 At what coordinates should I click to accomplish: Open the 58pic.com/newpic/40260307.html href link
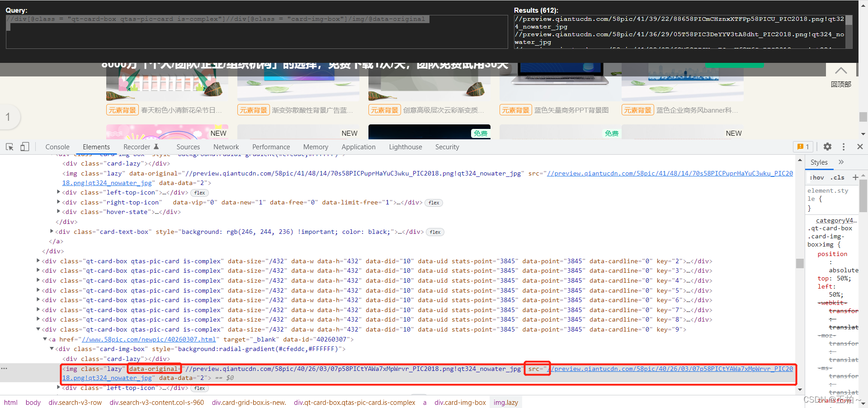pos(149,339)
